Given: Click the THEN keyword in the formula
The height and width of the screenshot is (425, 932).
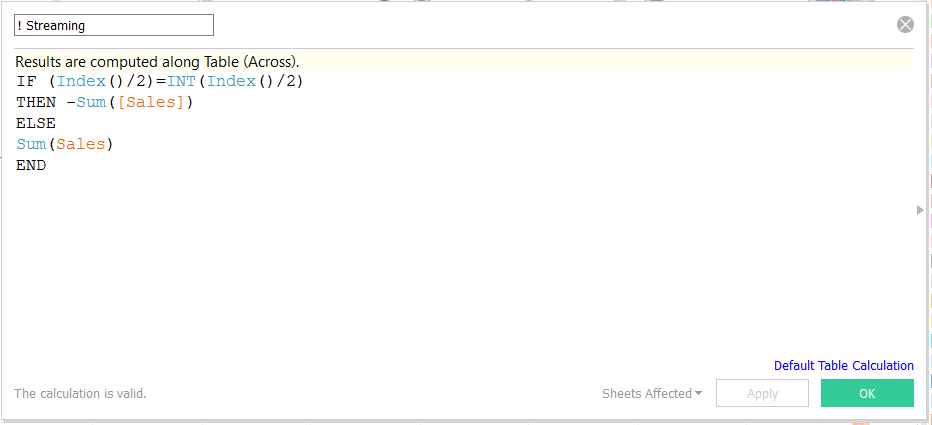Looking at the screenshot, I should click(36, 103).
